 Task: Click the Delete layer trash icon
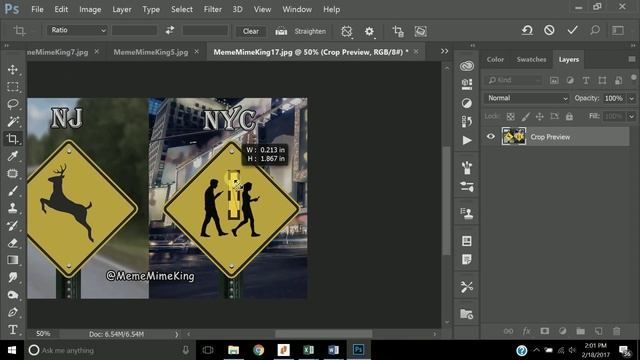617,331
